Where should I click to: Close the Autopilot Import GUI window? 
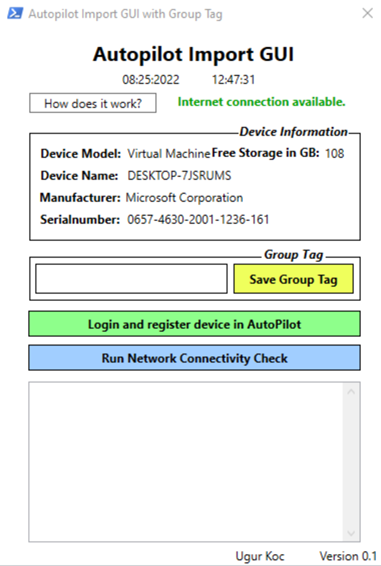pyautogui.click(x=367, y=13)
